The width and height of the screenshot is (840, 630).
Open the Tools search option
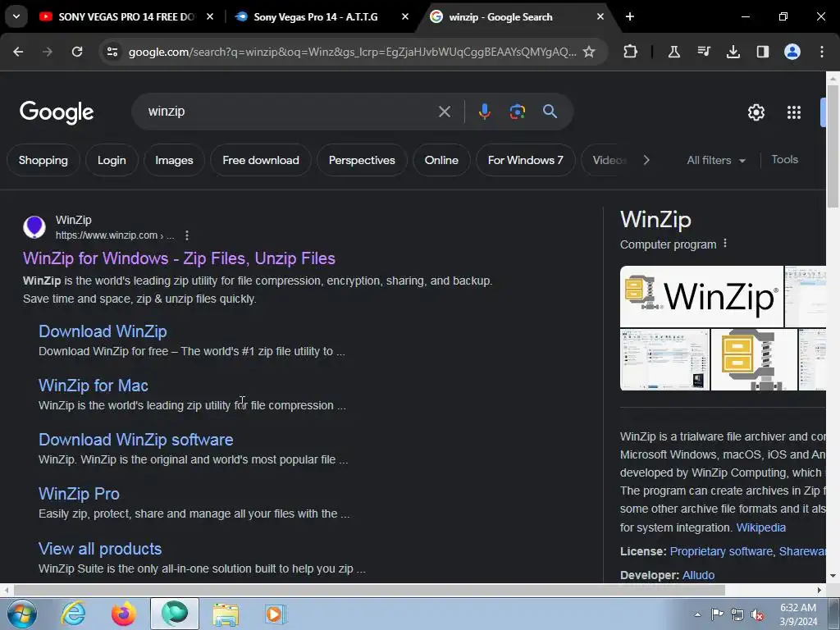784,160
